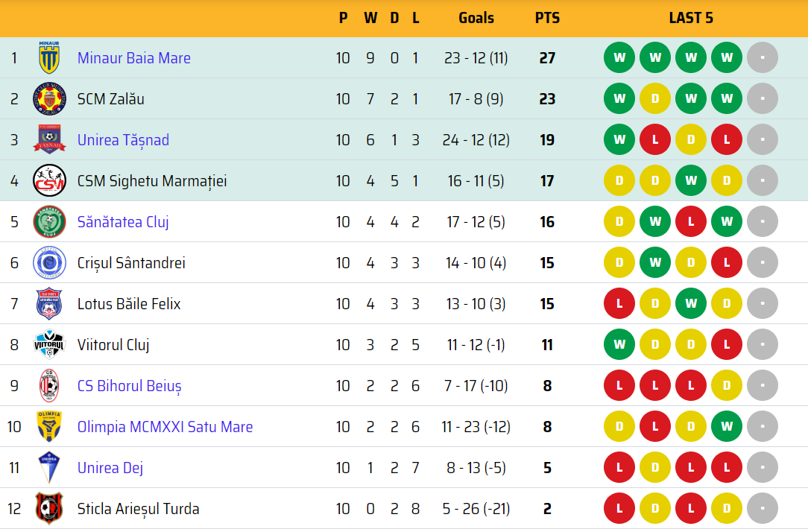Click the Olimpia Satu Mare yellow crest
808x532 pixels.
click(x=49, y=427)
